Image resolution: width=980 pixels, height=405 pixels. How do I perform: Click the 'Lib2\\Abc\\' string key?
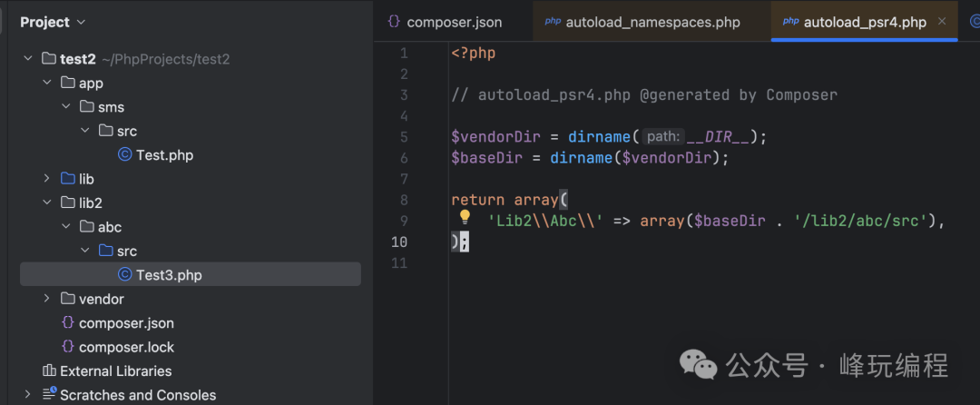(x=544, y=221)
